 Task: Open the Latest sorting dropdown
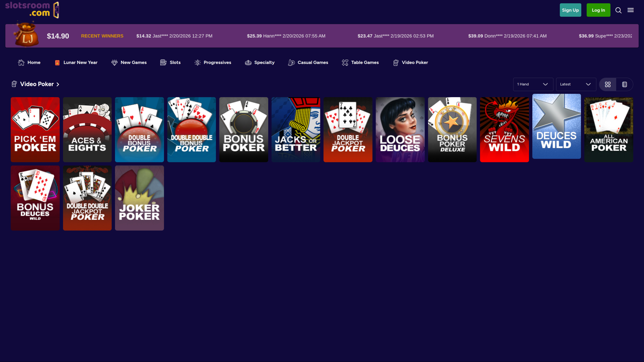point(576,84)
